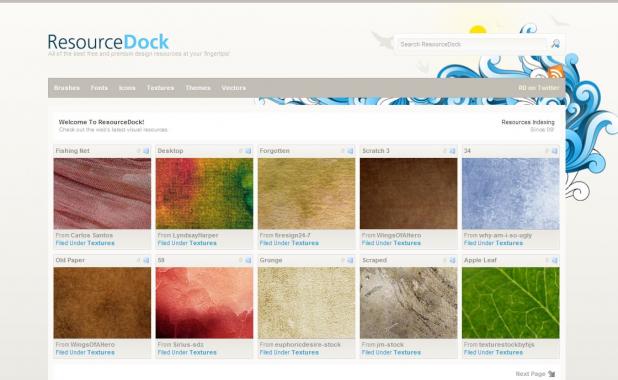Open the Forgotten texture thumbnail
This screenshot has height=380, width=618.
point(306,194)
